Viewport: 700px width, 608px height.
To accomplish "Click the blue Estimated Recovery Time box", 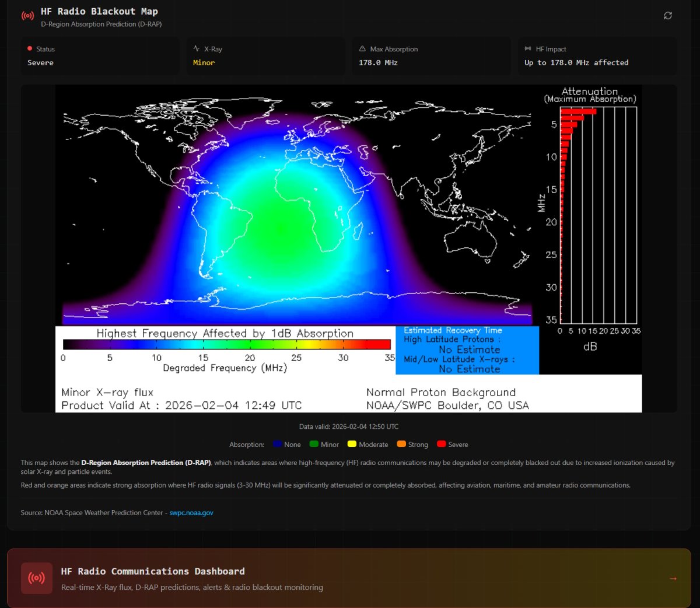I will point(467,350).
